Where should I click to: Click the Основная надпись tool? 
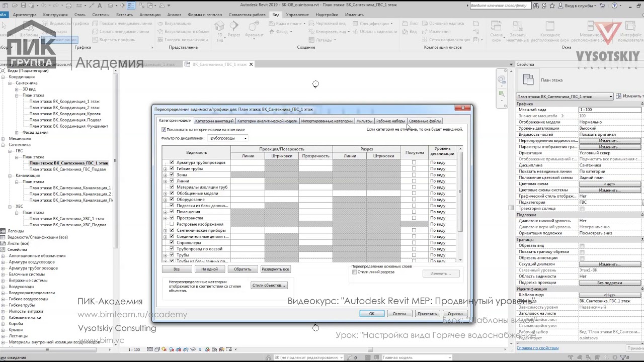[444, 24]
